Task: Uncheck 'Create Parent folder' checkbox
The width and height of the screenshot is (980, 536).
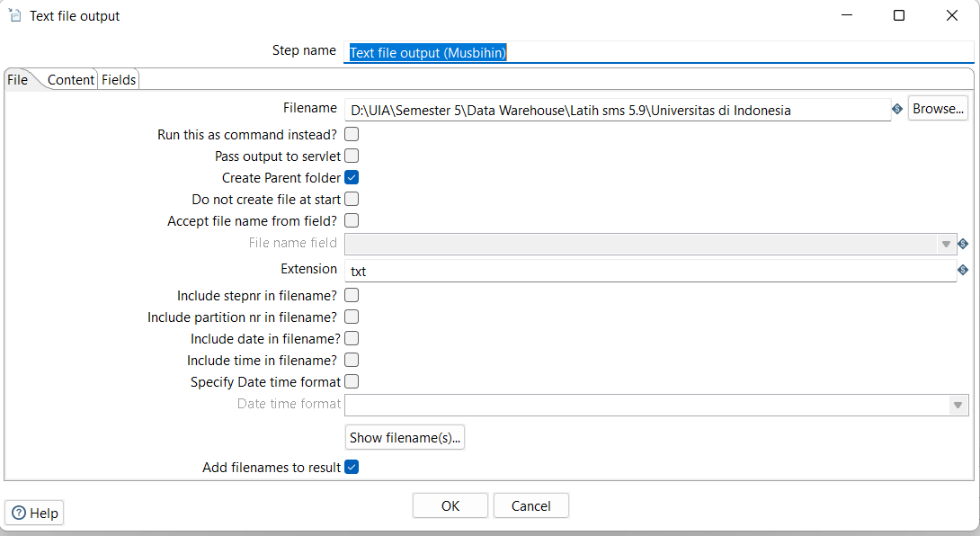Action: click(x=352, y=178)
